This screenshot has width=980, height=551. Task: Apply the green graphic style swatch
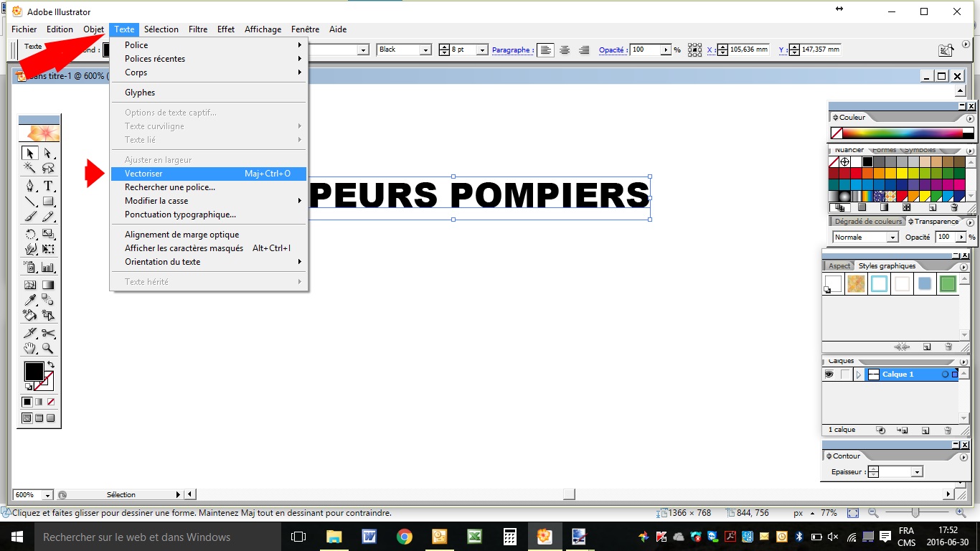point(948,283)
